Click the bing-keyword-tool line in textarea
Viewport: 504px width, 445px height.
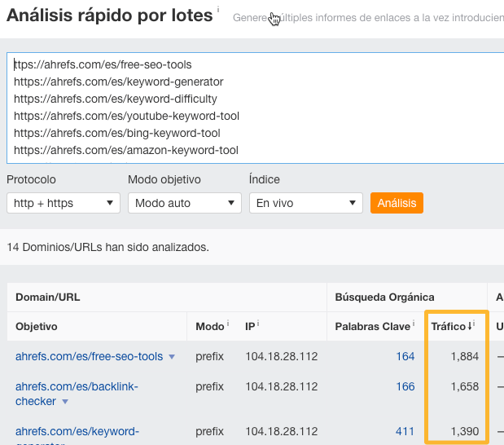coord(117,133)
